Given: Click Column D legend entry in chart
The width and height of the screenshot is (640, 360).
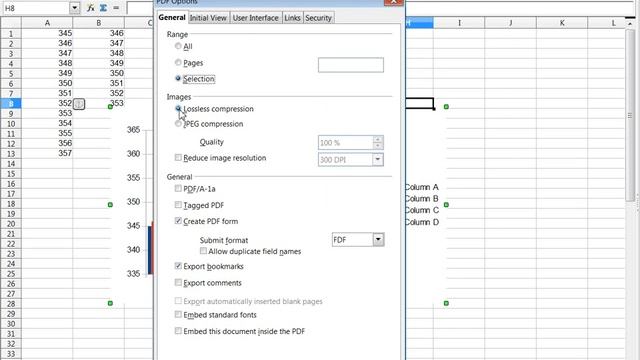Looking at the screenshot, I should (x=422, y=222).
